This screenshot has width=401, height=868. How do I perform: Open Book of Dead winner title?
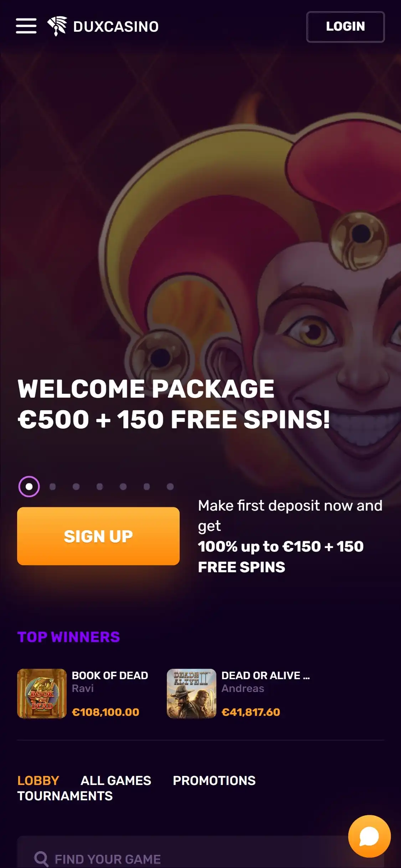(110, 675)
